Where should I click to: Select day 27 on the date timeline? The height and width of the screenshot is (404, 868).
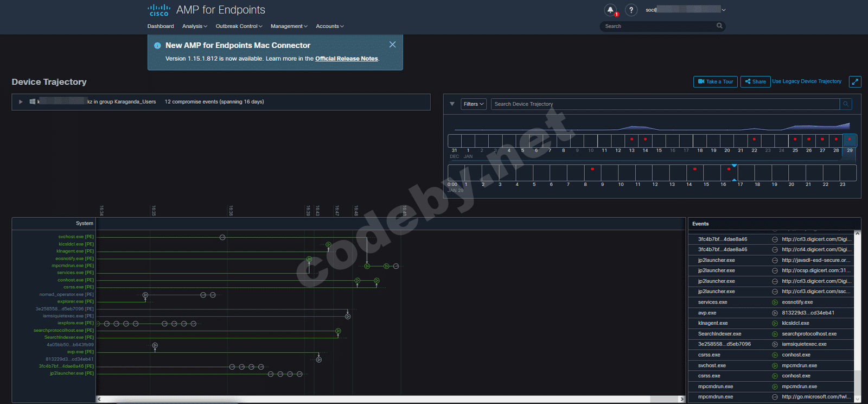click(x=822, y=141)
